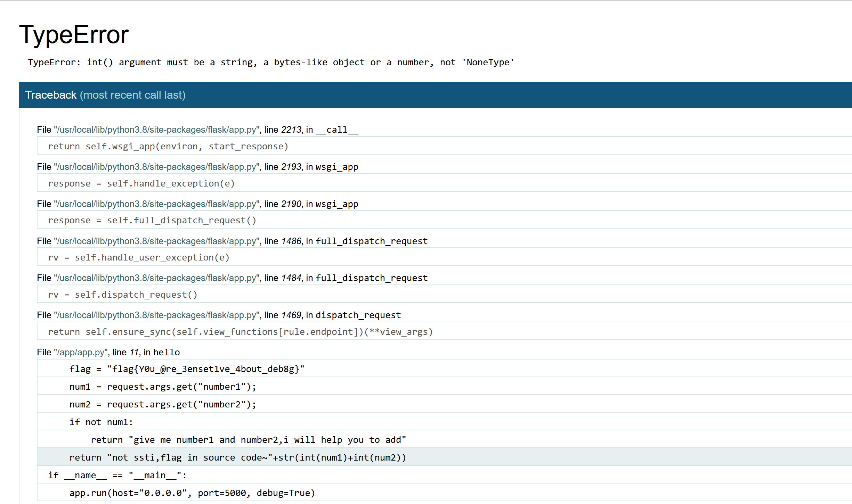This screenshot has height=504, width=852.
Task: Click the __call__ function name
Action: (337, 130)
